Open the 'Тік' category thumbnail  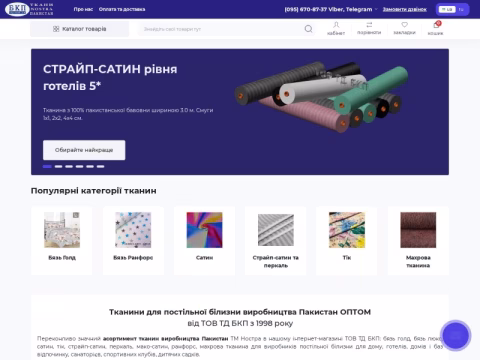pos(347,230)
